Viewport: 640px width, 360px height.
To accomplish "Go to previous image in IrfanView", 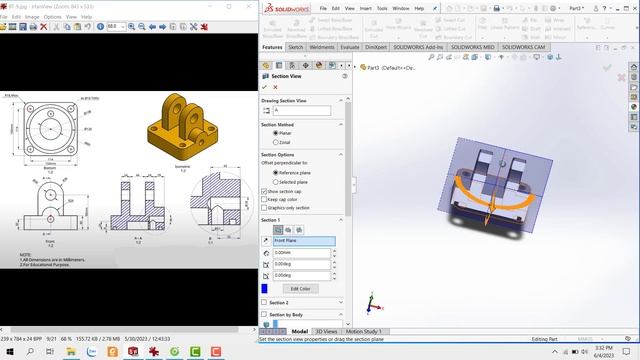I will [152, 27].
